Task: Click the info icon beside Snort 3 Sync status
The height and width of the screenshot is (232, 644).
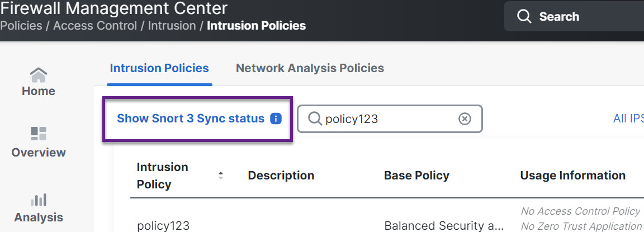Action: pos(276,119)
